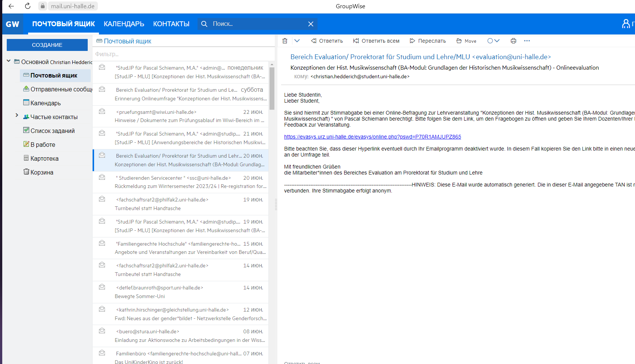Focus the Фильтр filter field
The height and width of the screenshot is (364, 635).
tap(184, 54)
